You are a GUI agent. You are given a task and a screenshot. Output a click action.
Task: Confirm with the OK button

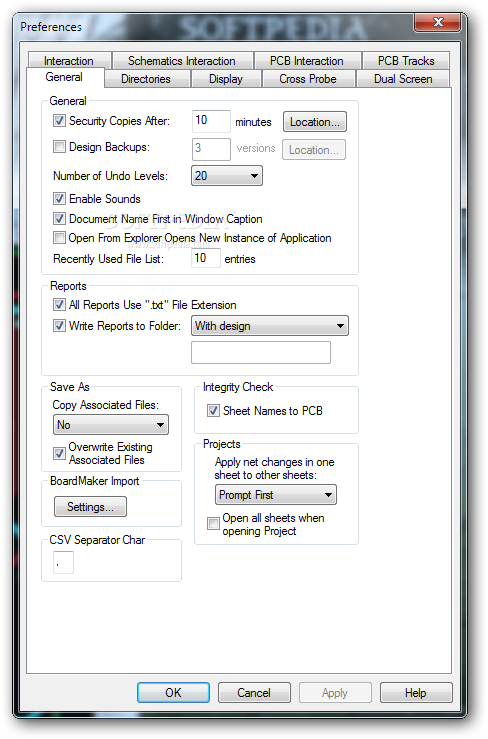[x=173, y=692]
